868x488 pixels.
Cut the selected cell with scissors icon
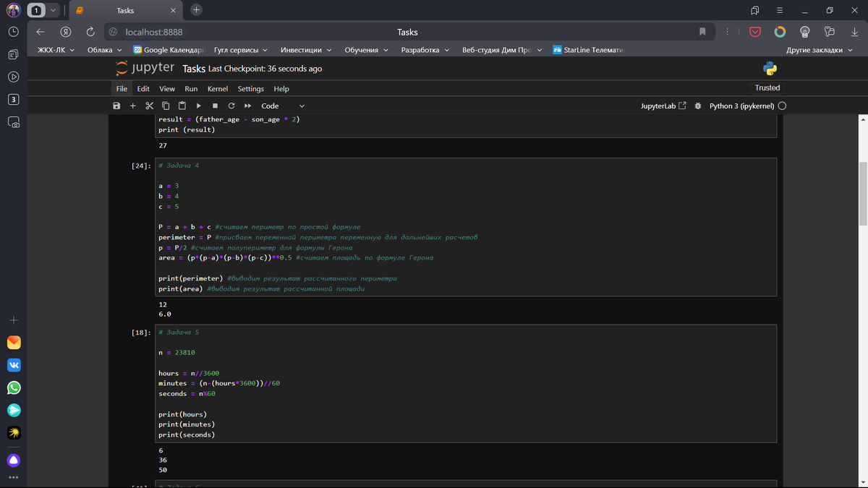pos(149,106)
